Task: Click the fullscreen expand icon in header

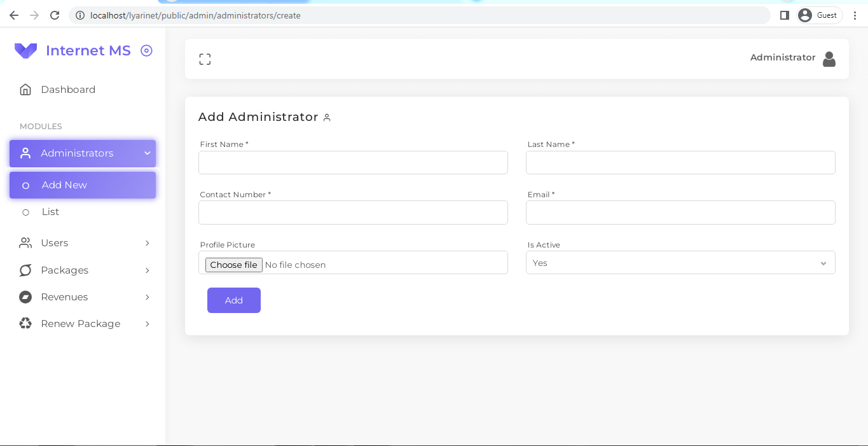Action: coord(205,59)
